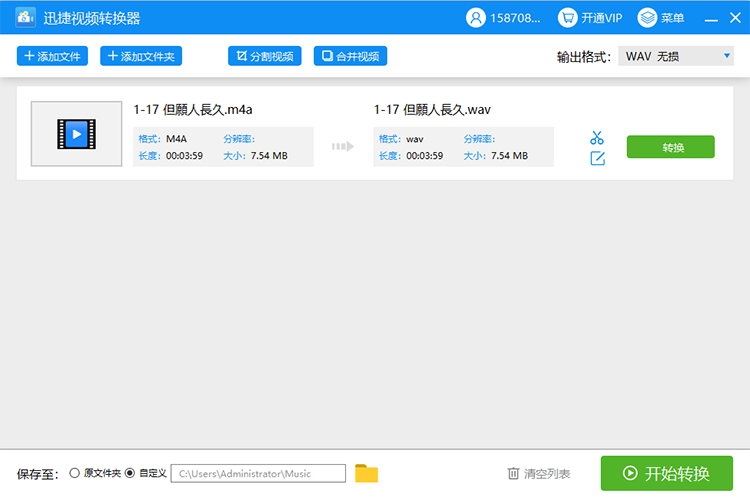Minimize the converter window
Image resolution: width=750 pixels, height=497 pixels.
point(711,19)
